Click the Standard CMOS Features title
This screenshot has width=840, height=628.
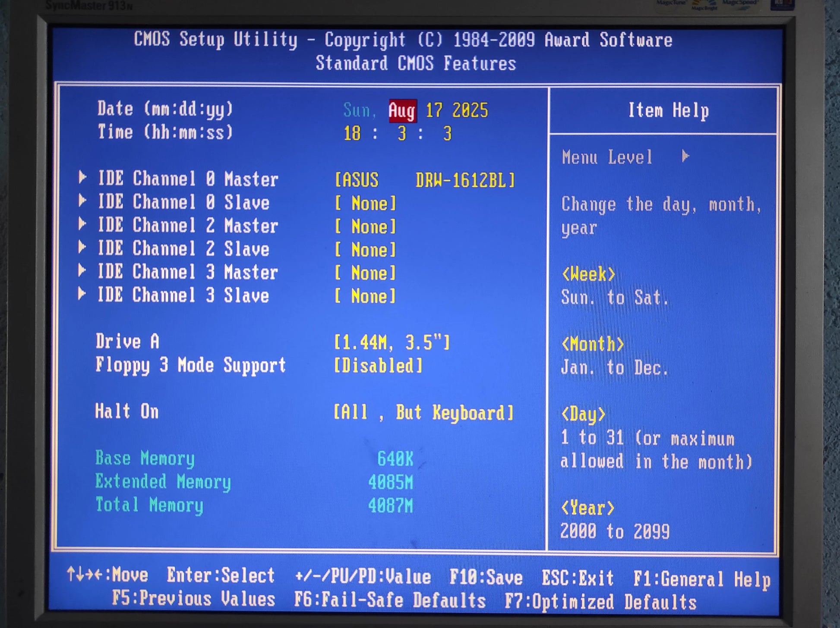point(416,63)
